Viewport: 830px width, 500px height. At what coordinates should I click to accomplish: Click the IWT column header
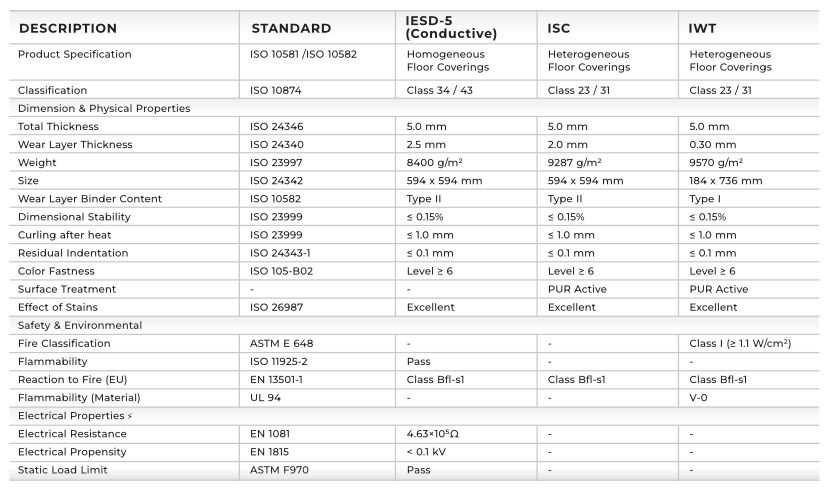pyautogui.click(x=703, y=28)
